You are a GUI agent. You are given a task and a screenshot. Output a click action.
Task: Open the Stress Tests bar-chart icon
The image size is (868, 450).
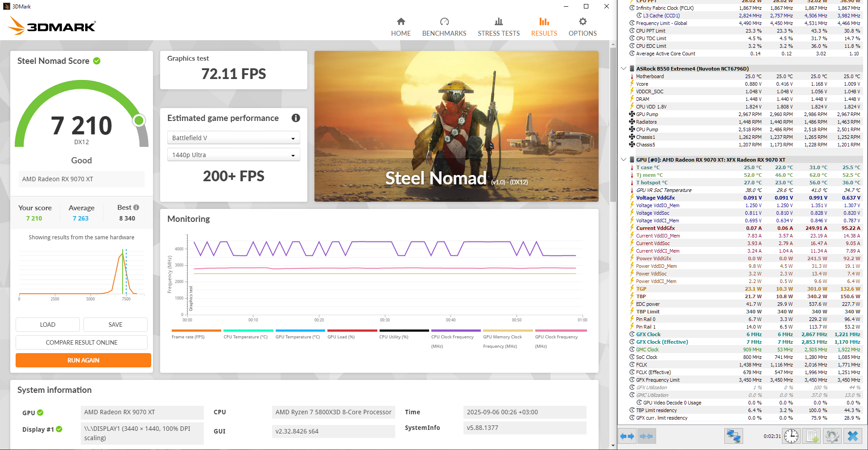[499, 21]
